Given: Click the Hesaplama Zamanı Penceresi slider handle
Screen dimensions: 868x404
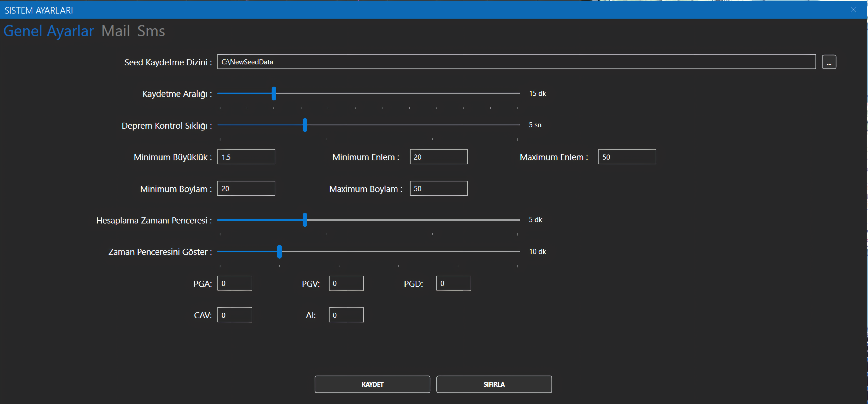Looking at the screenshot, I should [305, 220].
